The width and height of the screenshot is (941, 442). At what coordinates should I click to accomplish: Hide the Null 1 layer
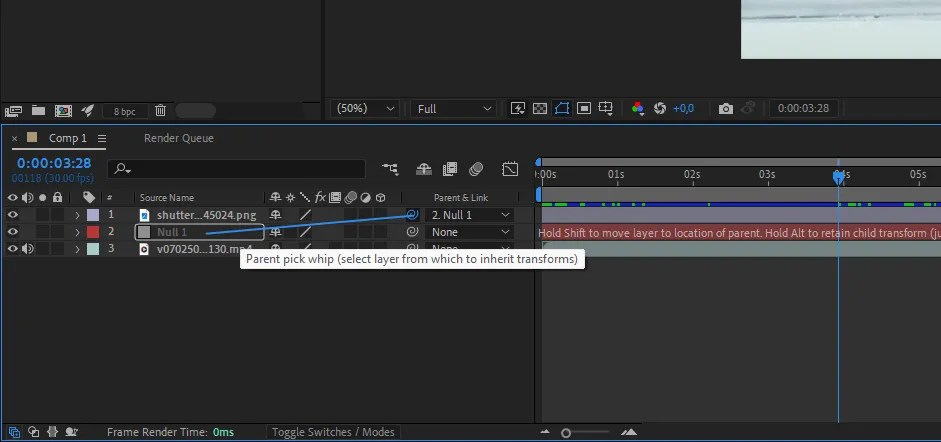[13, 231]
